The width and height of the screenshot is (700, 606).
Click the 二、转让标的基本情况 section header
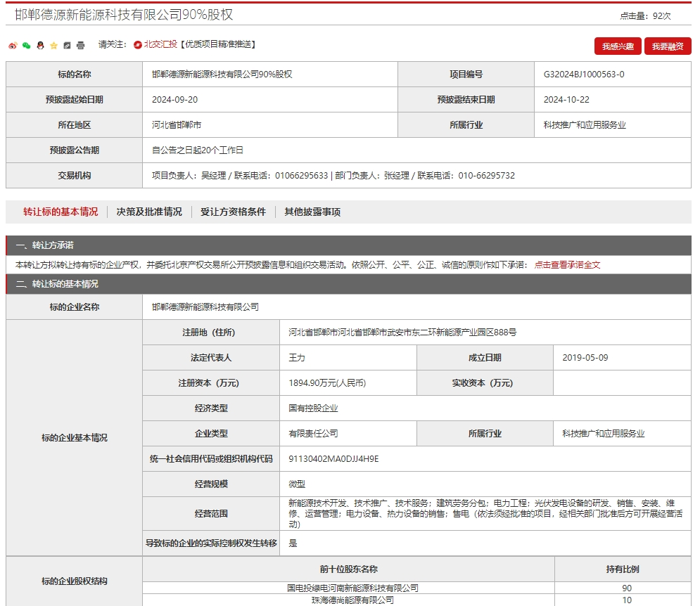pos(348,284)
